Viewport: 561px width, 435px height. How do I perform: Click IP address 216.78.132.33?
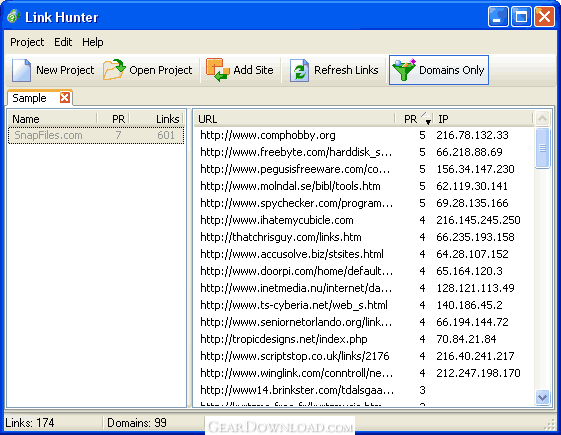click(472, 135)
